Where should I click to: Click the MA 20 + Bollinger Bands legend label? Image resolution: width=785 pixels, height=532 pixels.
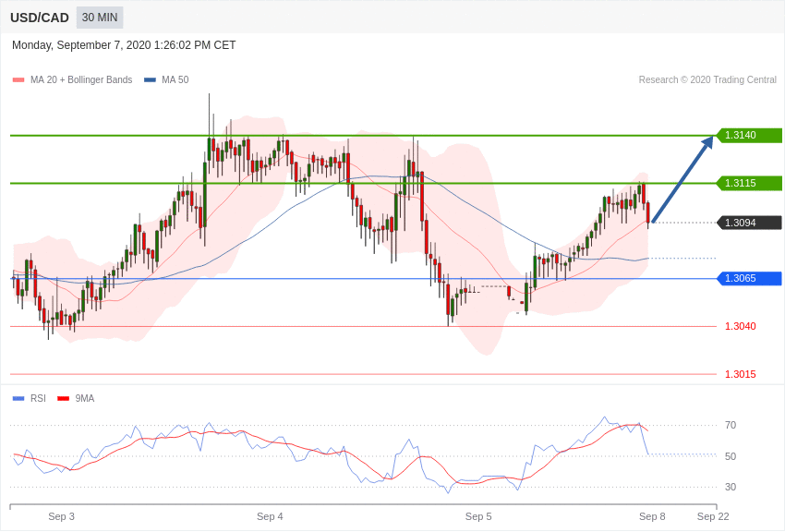(81, 79)
